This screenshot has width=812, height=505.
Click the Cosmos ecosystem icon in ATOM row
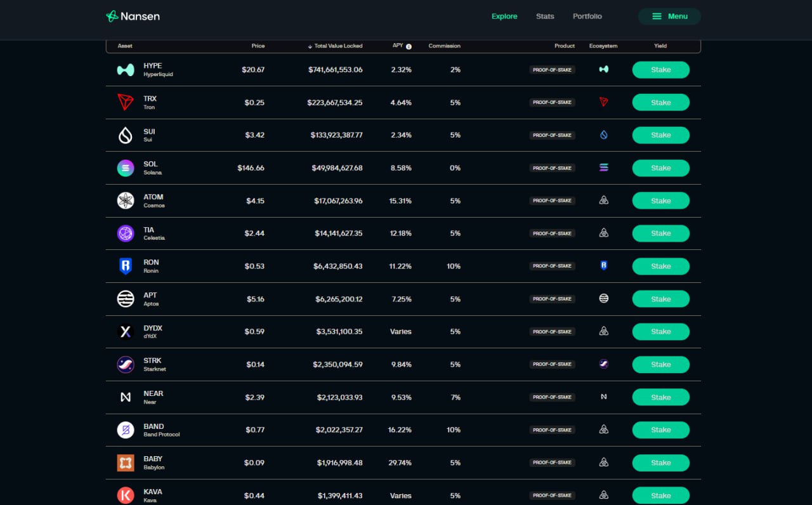point(604,200)
